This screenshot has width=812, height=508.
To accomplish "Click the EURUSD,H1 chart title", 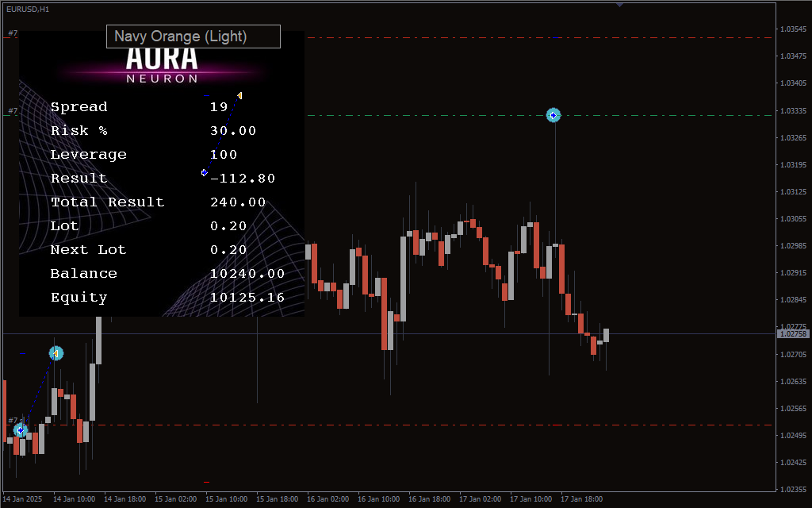I will click(x=28, y=9).
